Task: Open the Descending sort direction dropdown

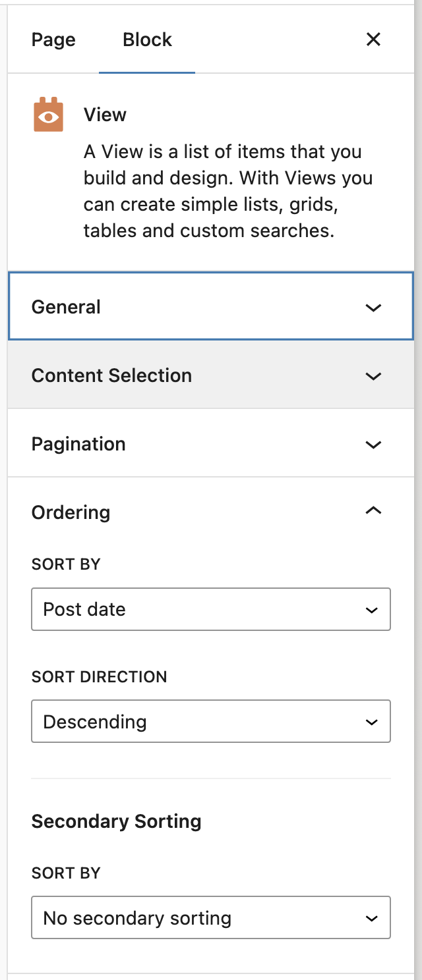Action: pos(211,721)
